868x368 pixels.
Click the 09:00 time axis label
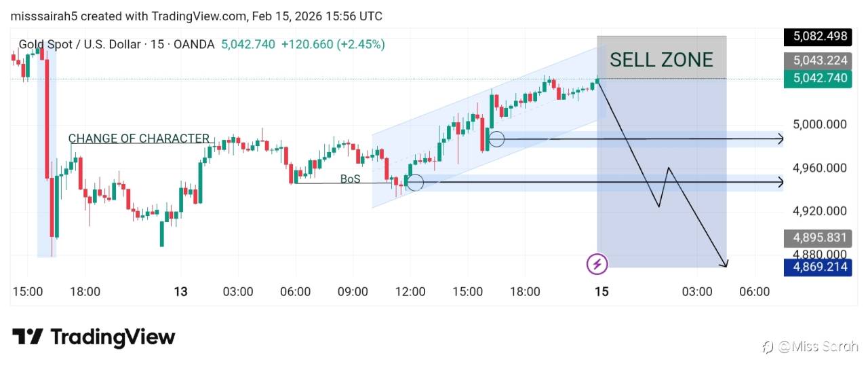pyautogui.click(x=353, y=292)
